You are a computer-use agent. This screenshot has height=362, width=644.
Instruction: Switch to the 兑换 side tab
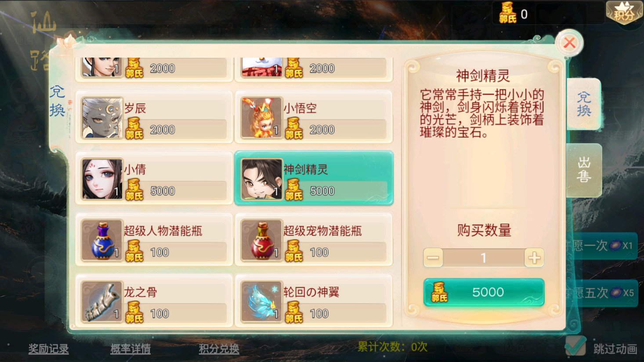(583, 104)
